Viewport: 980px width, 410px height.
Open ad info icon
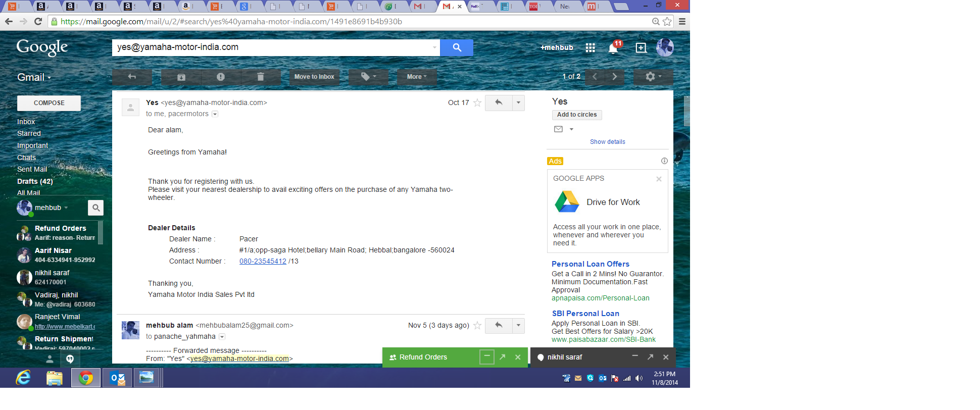pos(664,161)
